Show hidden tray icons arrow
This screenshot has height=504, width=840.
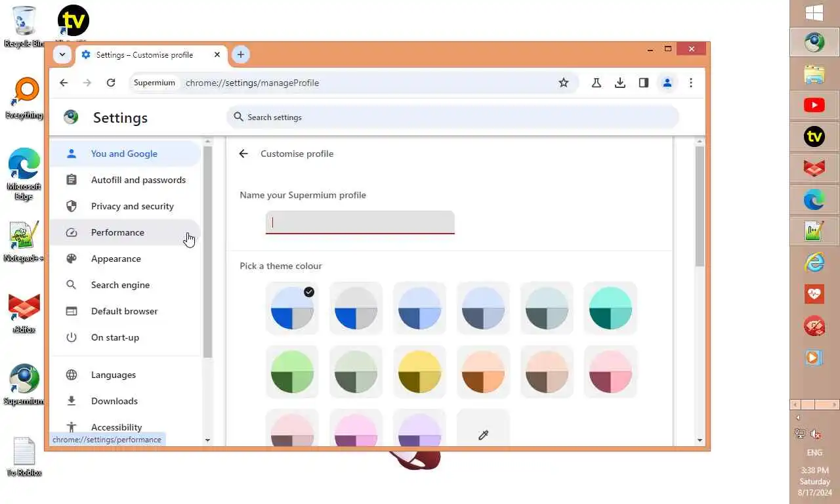click(x=798, y=418)
